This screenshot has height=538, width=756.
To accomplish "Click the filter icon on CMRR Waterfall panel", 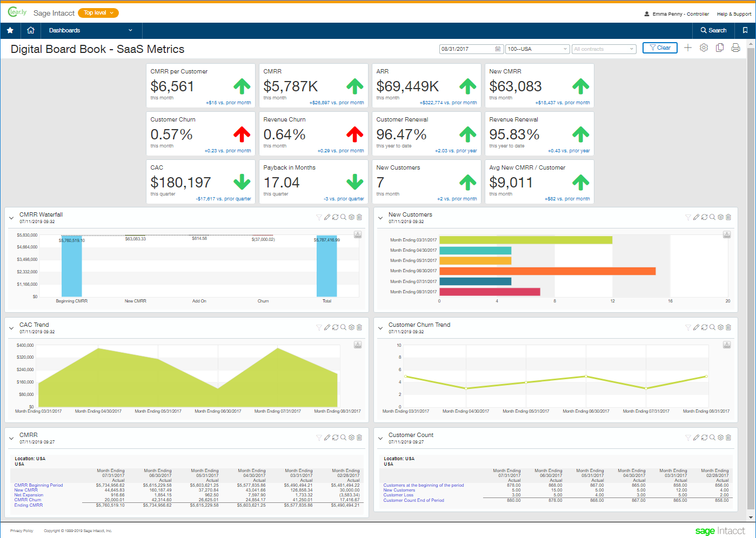I will click(318, 217).
